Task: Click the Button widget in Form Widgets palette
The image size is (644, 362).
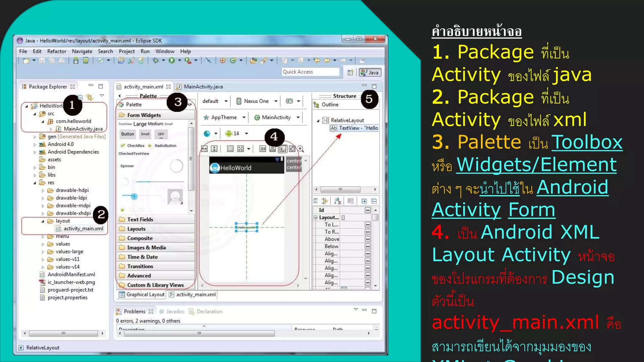Action: [128, 134]
